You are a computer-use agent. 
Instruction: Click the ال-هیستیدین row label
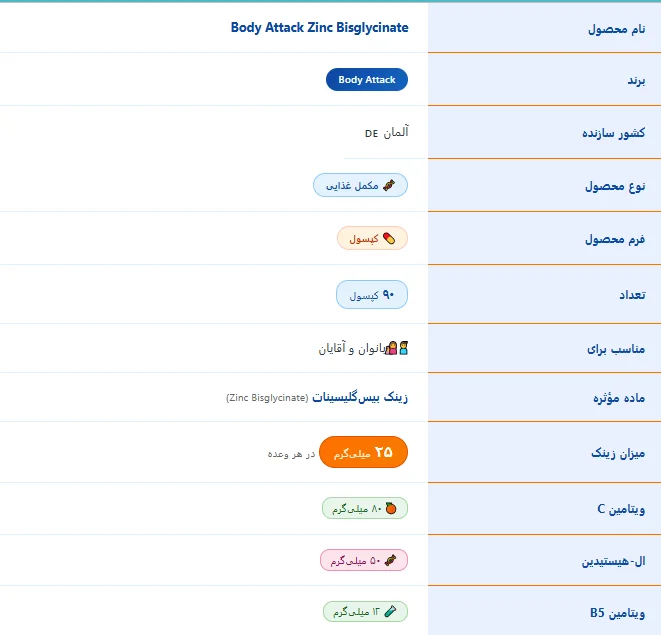[x=613, y=561]
